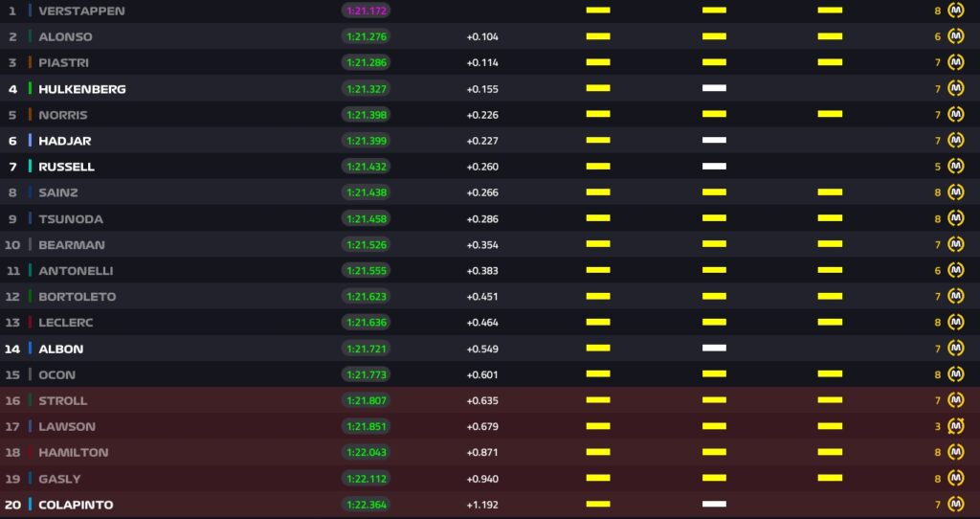Click Verstappen's medium tyre icon

[955, 11]
